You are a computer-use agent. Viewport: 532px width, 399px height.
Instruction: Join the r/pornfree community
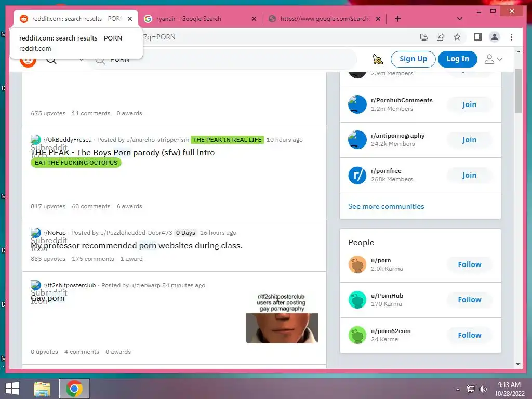[x=469, y=175]
